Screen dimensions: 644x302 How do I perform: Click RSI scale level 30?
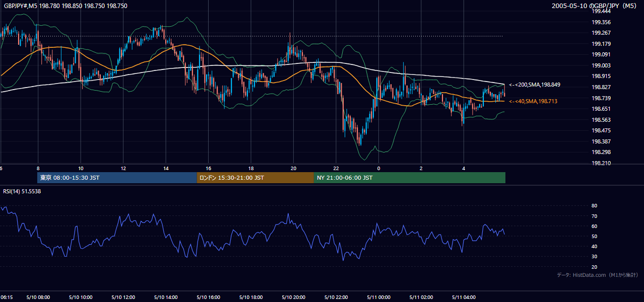point(594,257)
